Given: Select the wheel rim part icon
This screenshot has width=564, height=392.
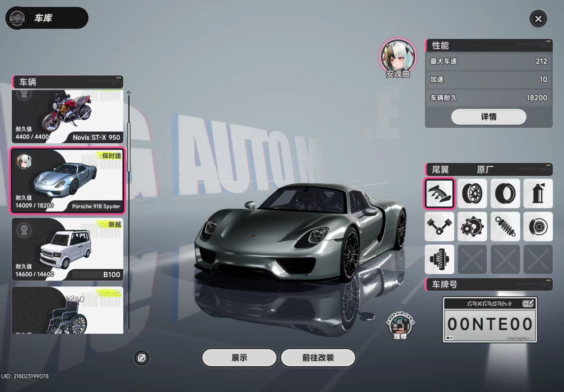Looking at the screenshot, I should tap(472, 193).
